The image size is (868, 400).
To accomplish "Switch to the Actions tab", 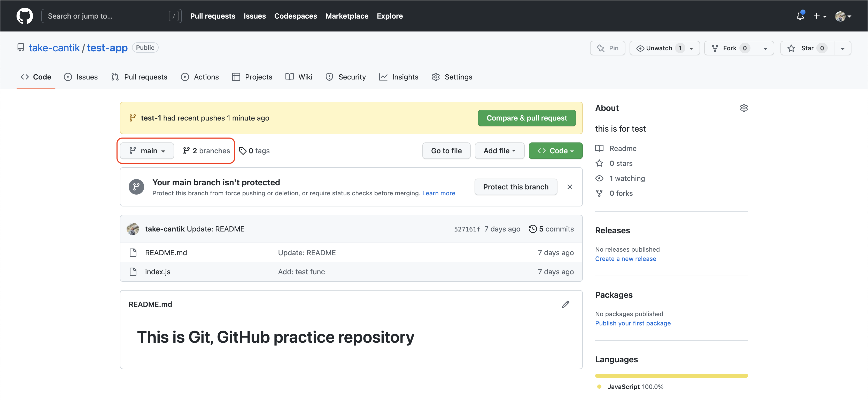I will click(200, 77).
